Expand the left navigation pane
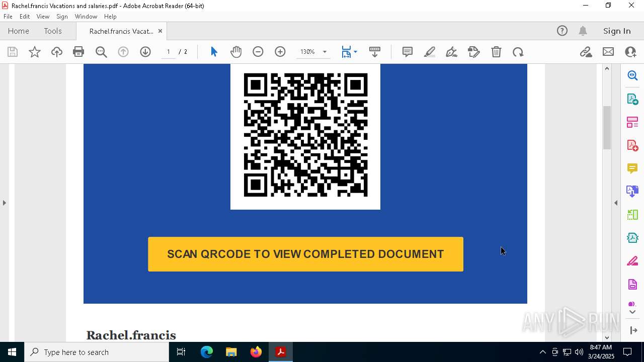644x362 pixels. (5, 203)
